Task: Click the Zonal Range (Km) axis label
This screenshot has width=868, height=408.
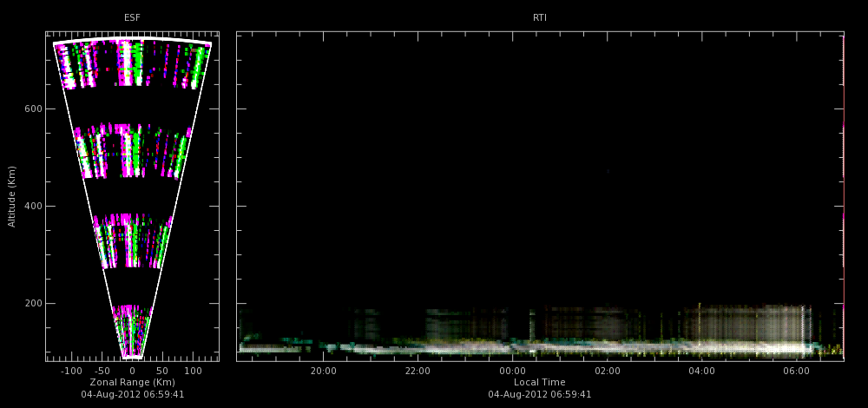Action: (132, 383)
